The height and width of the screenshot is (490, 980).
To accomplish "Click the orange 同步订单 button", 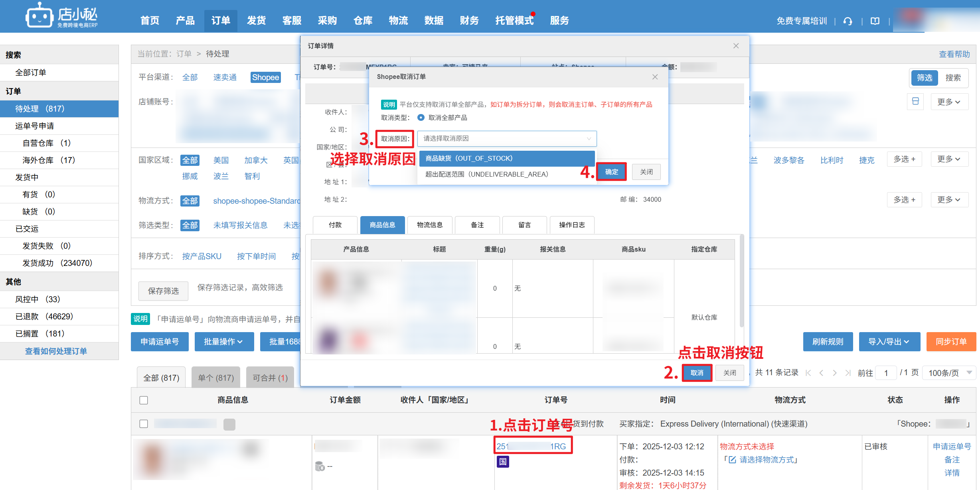I will pyautogui.click(x=951, y=342).
